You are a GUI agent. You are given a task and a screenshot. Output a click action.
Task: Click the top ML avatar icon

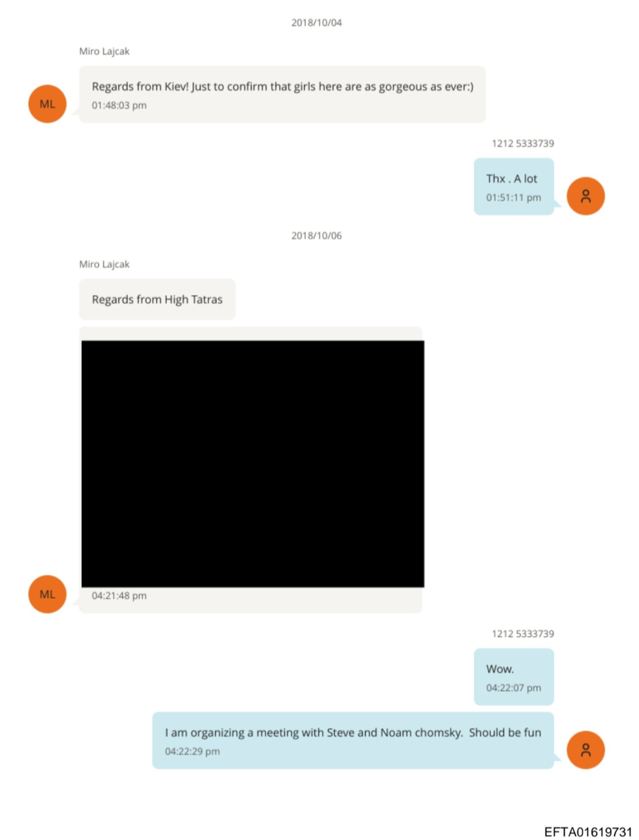coord(47,103)
